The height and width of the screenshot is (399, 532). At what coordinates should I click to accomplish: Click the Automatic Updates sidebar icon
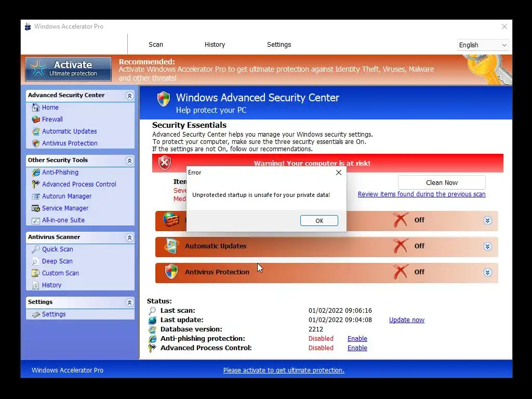pyautogui.click(x=36, y=131)
